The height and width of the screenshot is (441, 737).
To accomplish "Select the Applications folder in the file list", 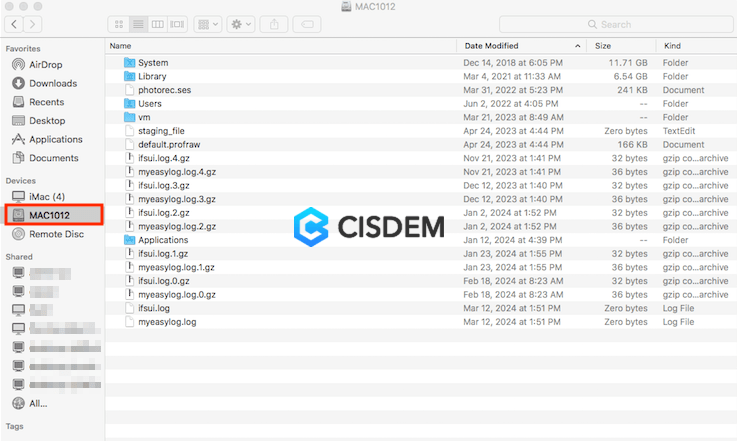I will pyautogui.click(x=163, y=240).
